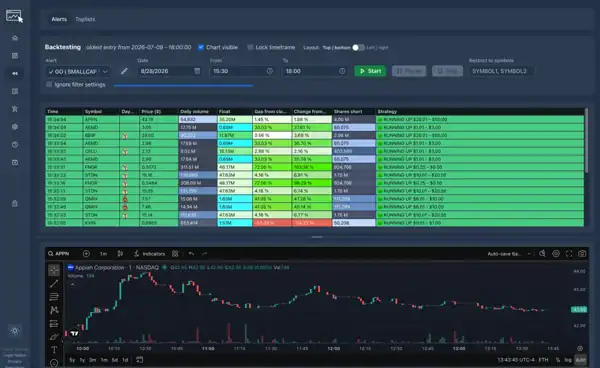Uncheck Chart visible checkbox

(201, 47)
